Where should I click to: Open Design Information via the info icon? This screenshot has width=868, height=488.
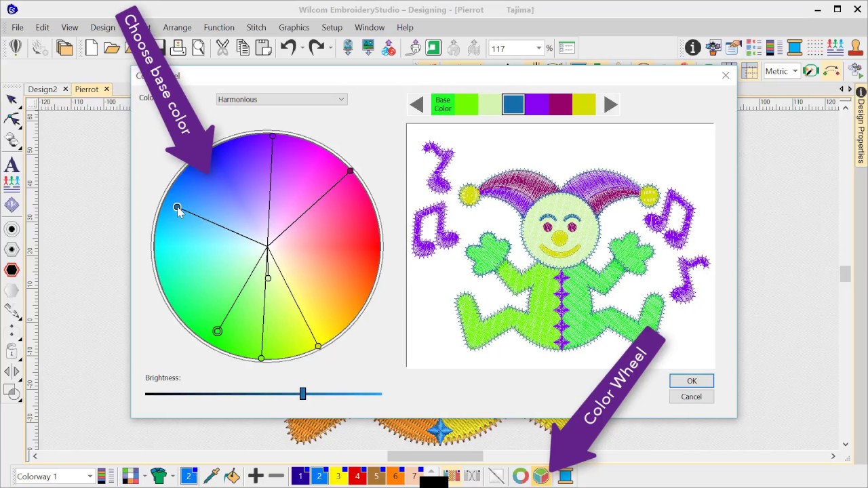point(692,47)
